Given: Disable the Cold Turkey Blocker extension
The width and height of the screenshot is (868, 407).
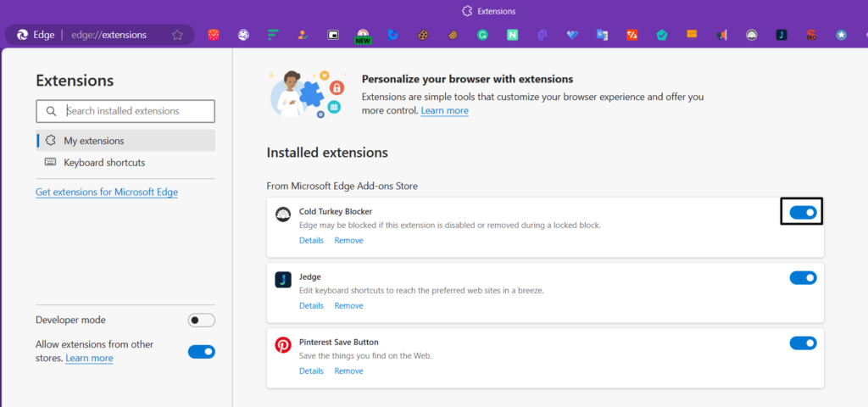Looking at the screenshot, I should (802, 213).
